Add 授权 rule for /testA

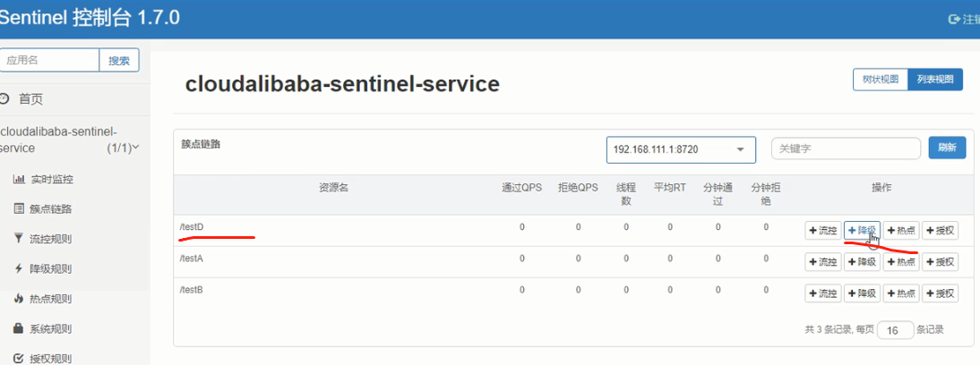940,262
